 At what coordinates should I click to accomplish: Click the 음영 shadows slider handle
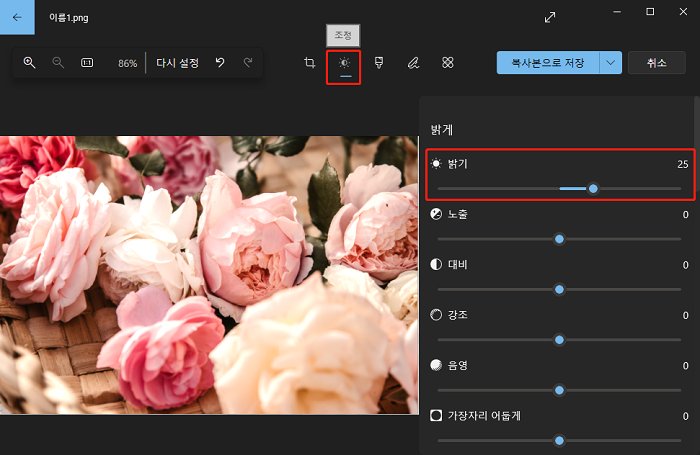click(x=559, y=391)
